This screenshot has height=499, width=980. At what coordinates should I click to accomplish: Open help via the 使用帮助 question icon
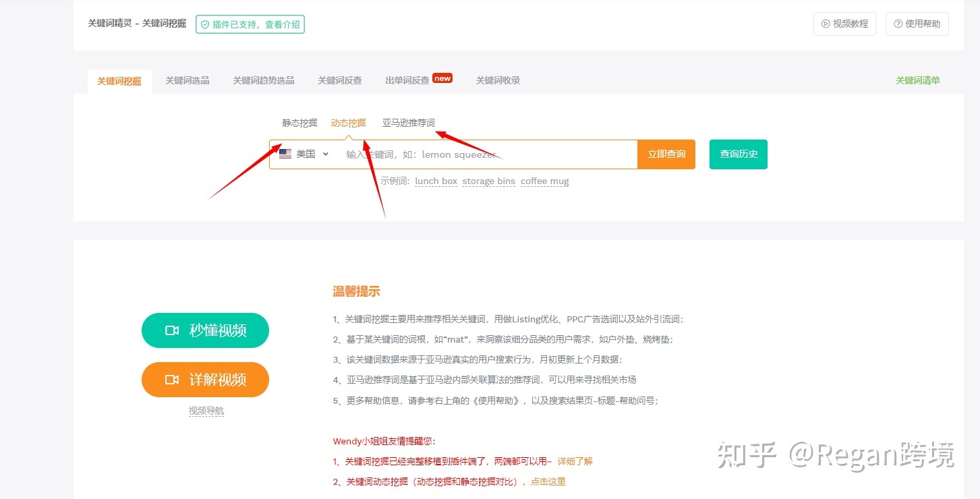pyautogui.click(x=898, y=24)
